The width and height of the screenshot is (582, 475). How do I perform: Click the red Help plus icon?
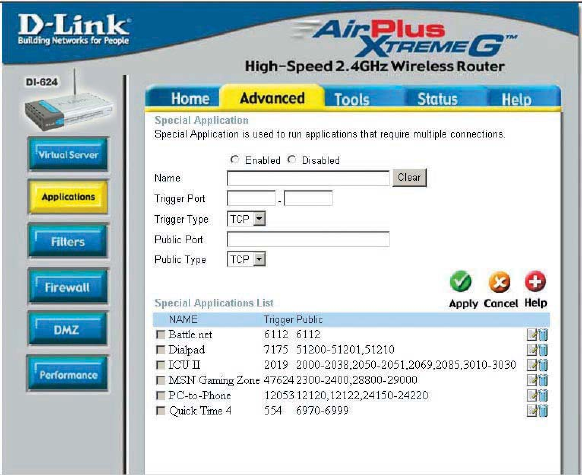click(535, 281)
